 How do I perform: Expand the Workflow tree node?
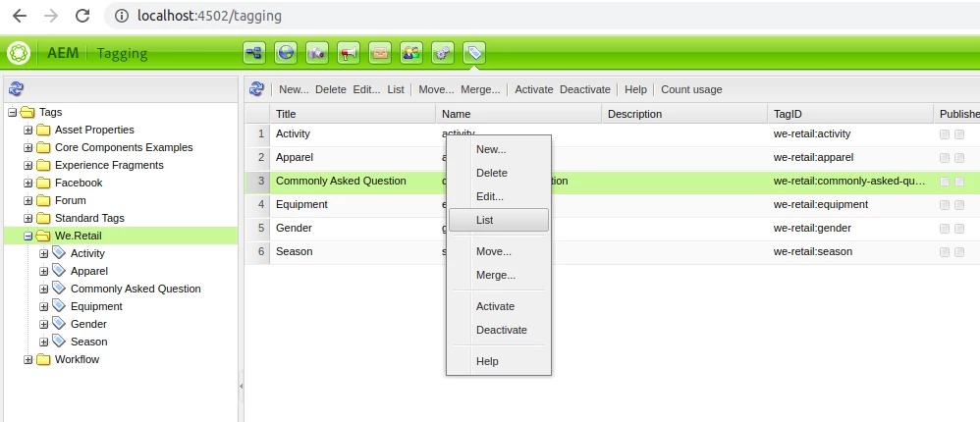(x=28, y=359)
